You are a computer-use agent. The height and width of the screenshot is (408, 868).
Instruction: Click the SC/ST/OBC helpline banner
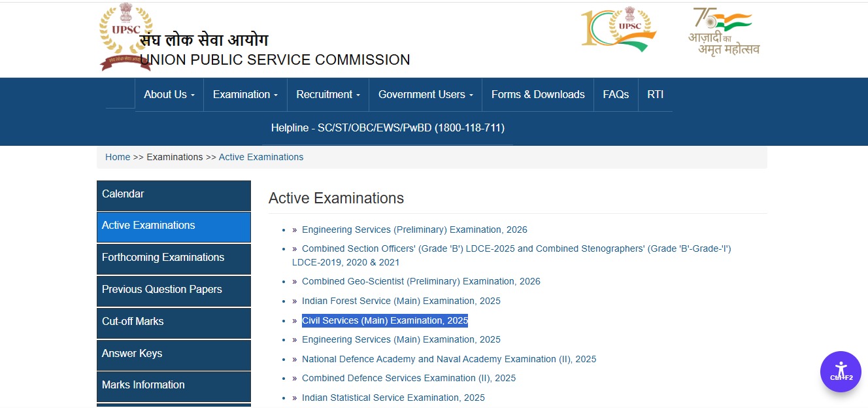pyautogui.click(x=388, y=127)
